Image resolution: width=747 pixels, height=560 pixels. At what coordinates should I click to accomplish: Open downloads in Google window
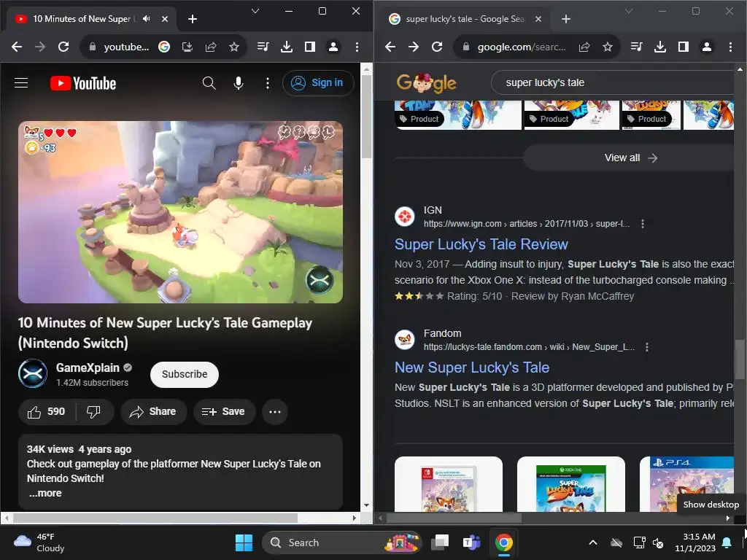(x=659, y=47)
